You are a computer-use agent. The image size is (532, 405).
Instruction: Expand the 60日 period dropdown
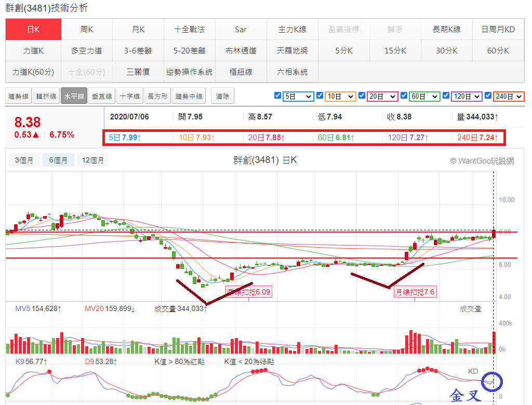pos(424,97)
